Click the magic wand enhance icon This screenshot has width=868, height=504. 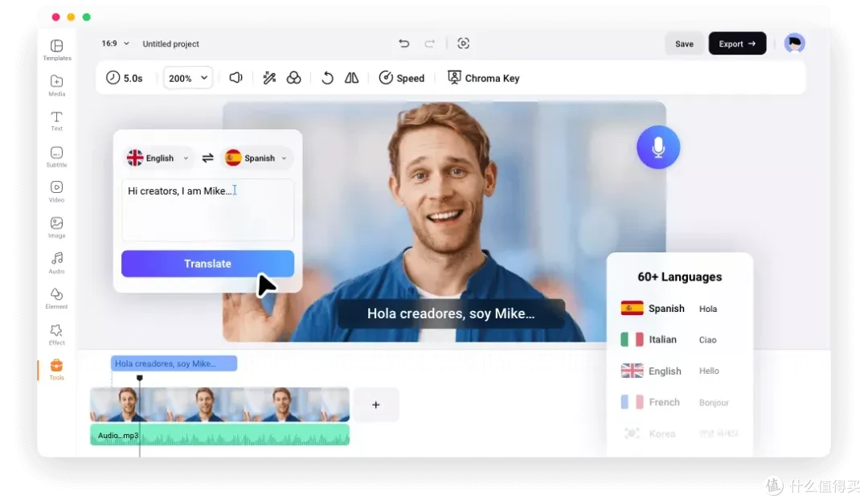pos(269,77)
